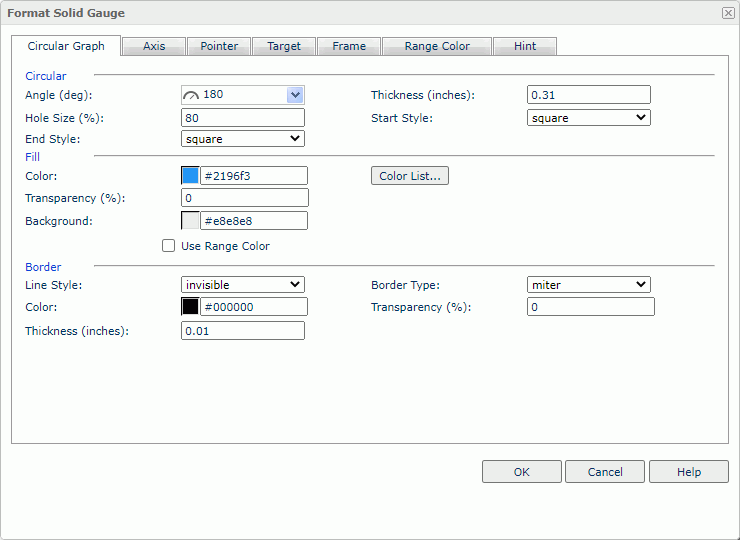Open the Start Style dropdown
This screenshot has height=540, width=740.
tap(589, 118)
